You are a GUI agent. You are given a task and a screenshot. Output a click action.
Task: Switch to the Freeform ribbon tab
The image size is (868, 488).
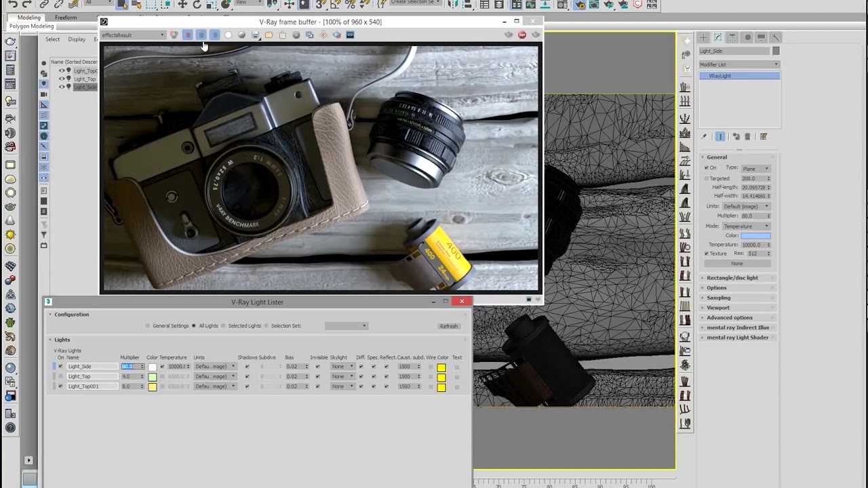pos(66,18)
